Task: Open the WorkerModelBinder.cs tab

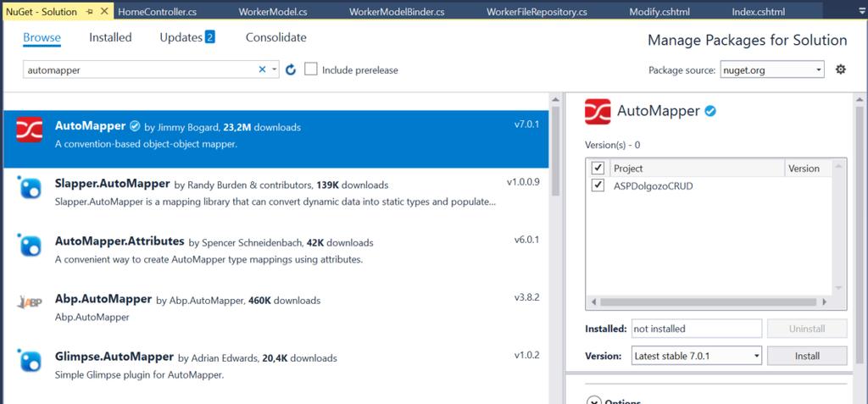Action: [397, 12]
